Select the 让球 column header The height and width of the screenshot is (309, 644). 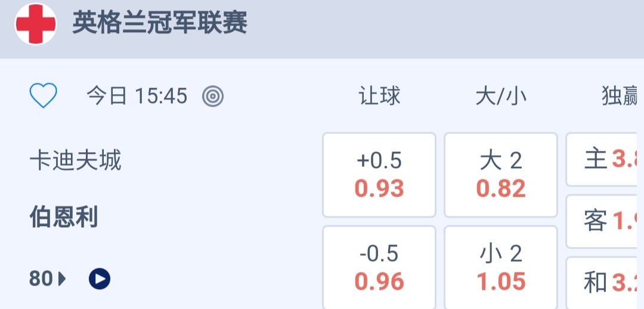click(379, 96)
